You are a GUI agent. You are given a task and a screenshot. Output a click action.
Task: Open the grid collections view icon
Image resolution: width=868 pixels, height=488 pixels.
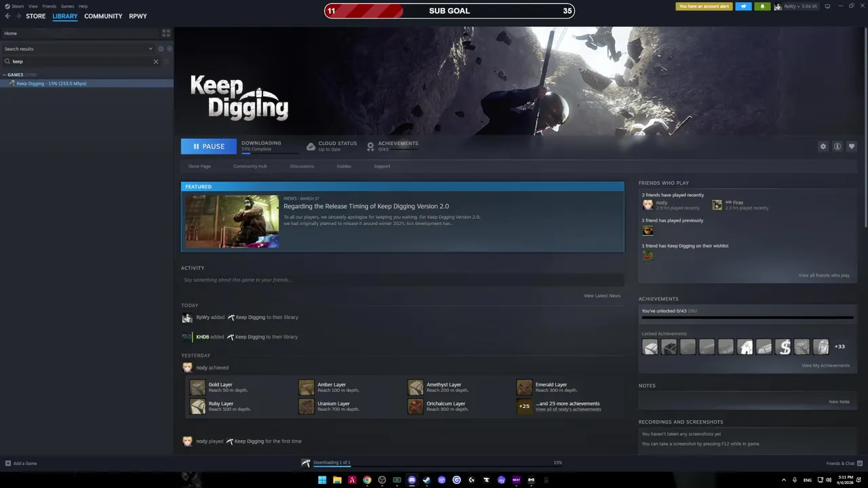point(166,33)
